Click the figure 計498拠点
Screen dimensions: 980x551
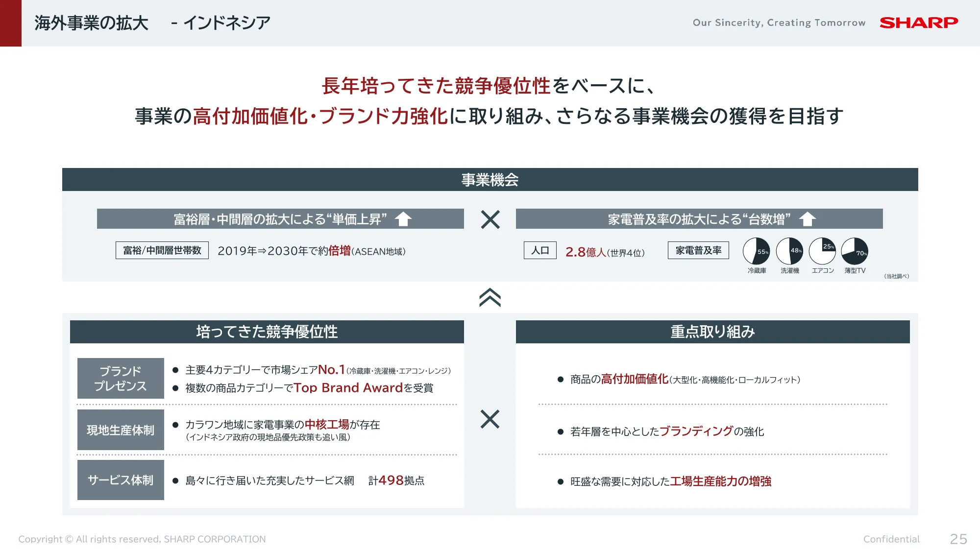(x=396, y=480)
